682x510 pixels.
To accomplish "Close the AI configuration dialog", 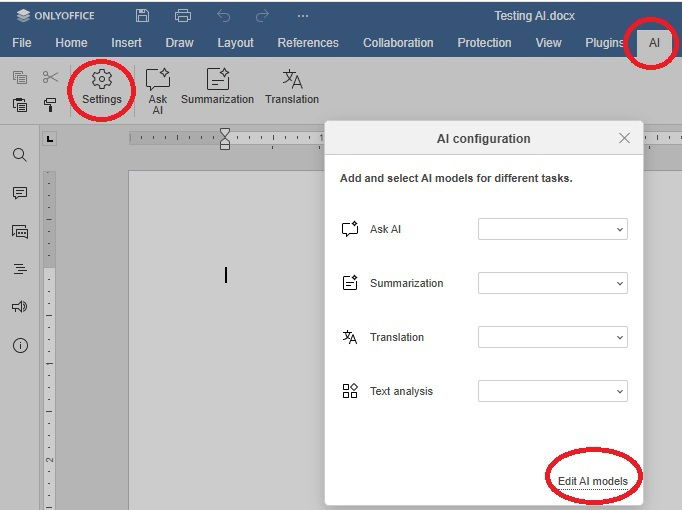I will point(624,138).
